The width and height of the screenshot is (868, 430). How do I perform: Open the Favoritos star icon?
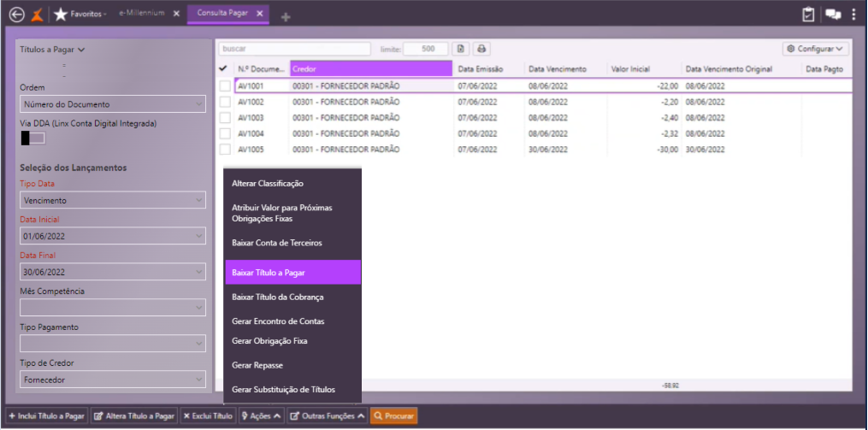click(x=61, y=15)
